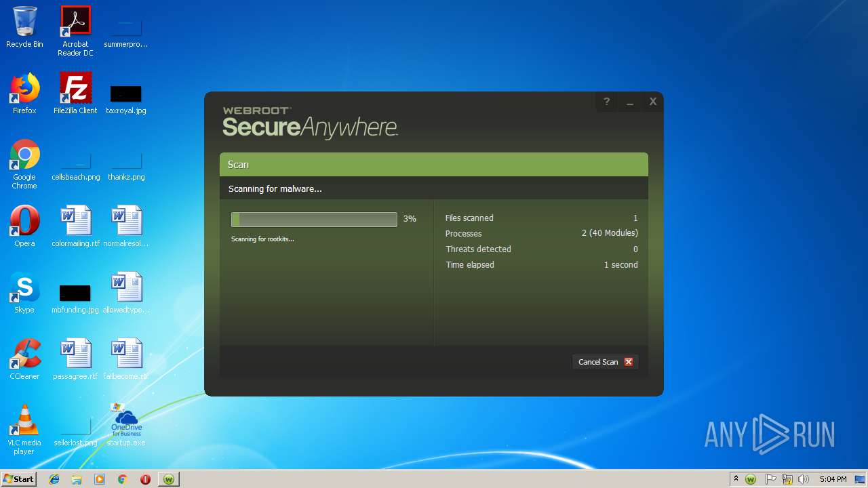Click the 'Files scanned' label
The height and width of the screenshot is (488, 868).
469,218
